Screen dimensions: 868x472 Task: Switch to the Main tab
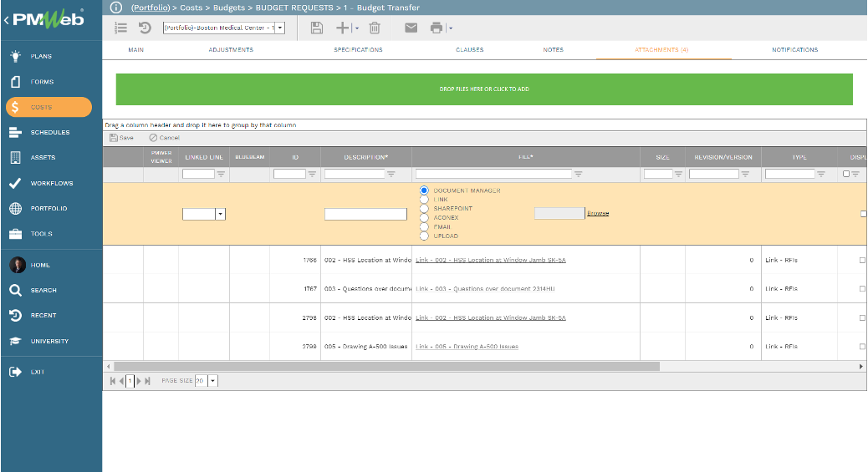pos(136,50)
